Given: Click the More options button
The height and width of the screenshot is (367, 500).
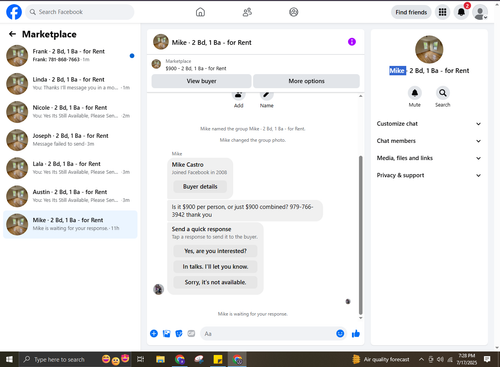Looking at the screenshot, I should 306,81.
